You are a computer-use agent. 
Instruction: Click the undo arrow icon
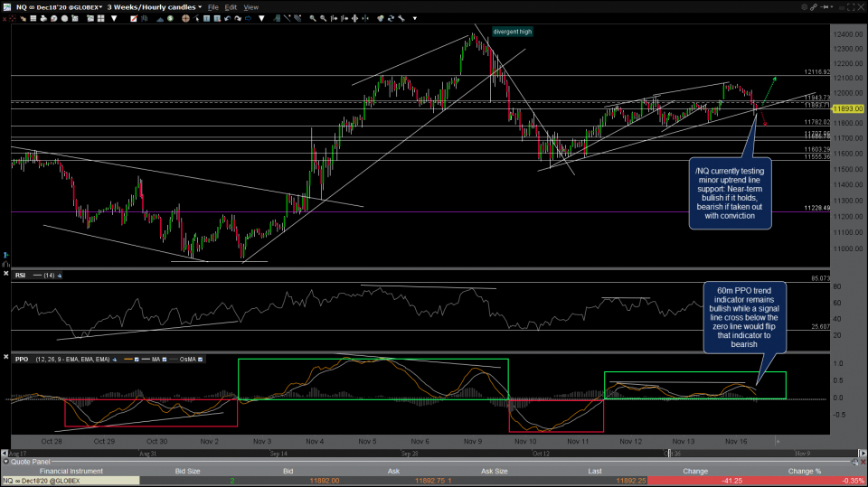click(x=227, y=18)
